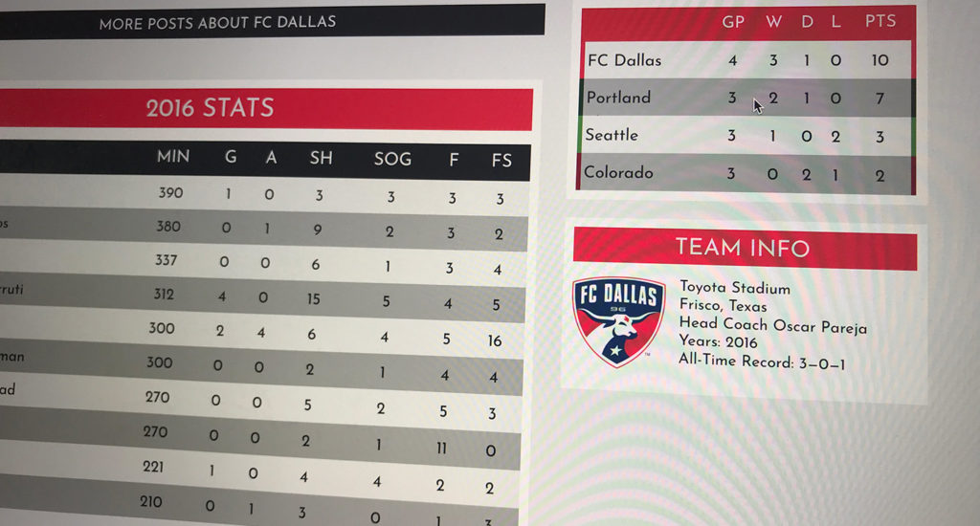
Task: Click the A assists column header
Action: point(271,157)
